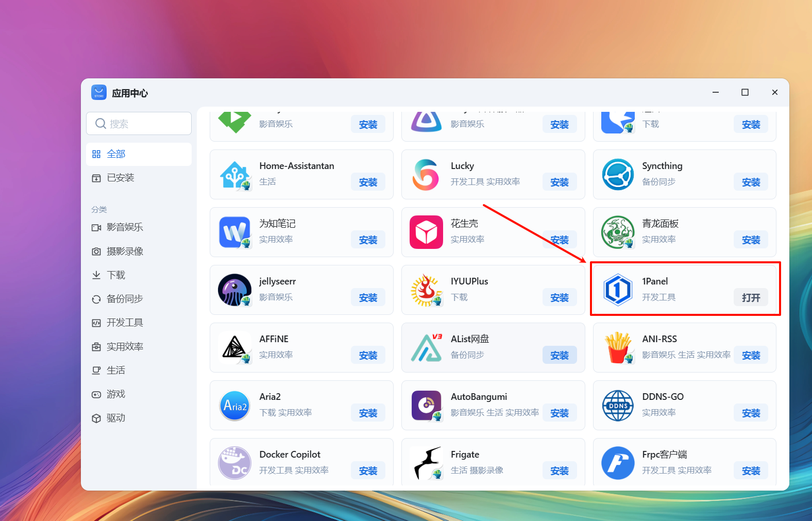The image size is (812, 521).
Task: Install DDNS-GO with its 安装 button
Action: click(x=751, y=413)
